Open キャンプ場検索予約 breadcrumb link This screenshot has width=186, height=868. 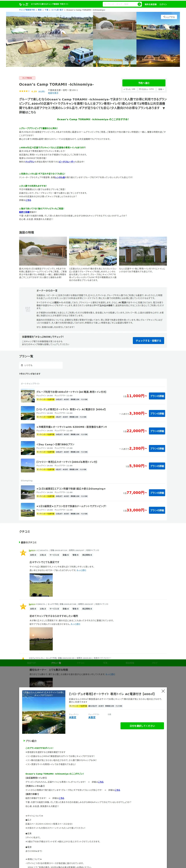click(x=27, y=10)
